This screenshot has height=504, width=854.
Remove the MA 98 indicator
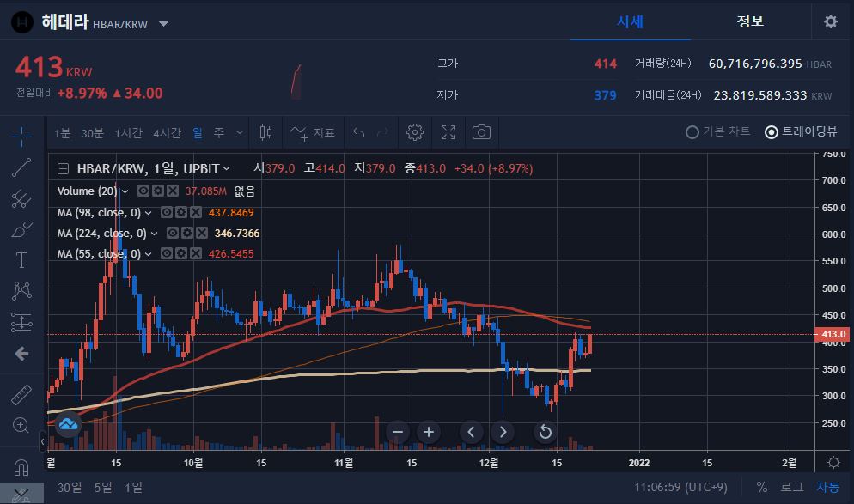pos(196,212)
